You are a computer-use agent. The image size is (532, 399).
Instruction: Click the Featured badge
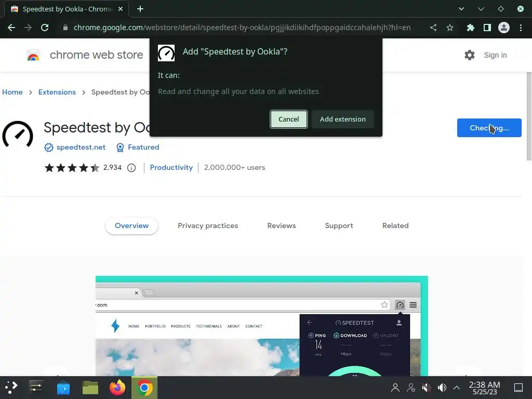[137, 147]
